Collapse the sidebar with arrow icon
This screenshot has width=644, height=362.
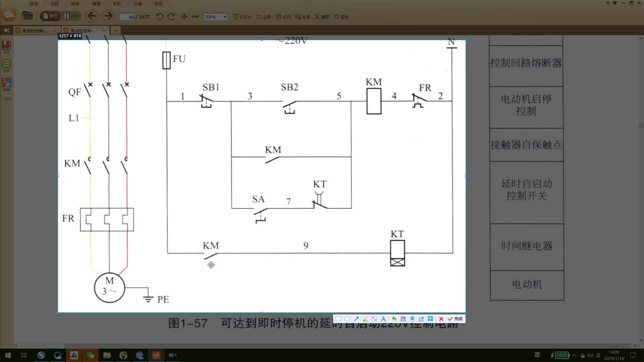[x=6, y=31]
